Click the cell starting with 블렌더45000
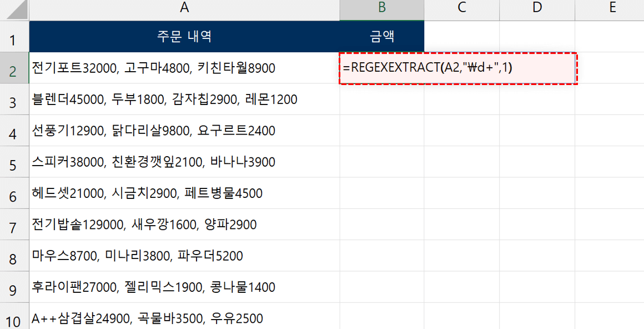This screenshot has height=329, width=644. click(x=183, y=99)
